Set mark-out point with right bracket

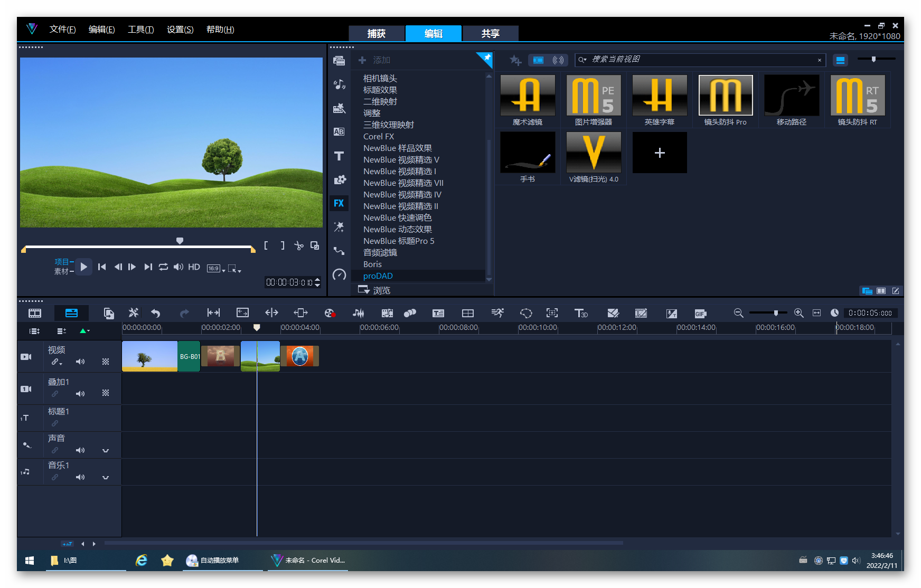click(x=283, y=245)
